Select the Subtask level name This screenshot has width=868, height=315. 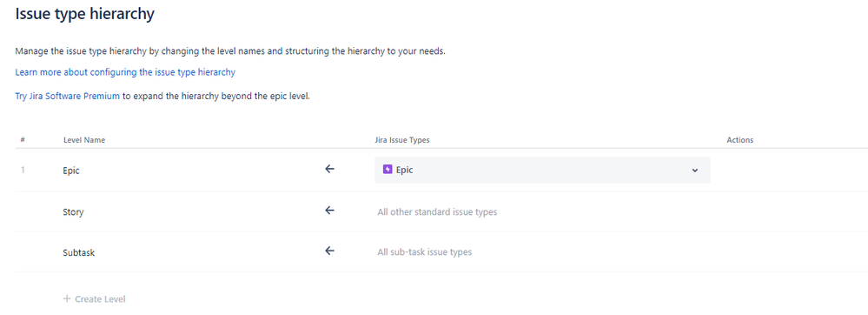pos(78,252)
